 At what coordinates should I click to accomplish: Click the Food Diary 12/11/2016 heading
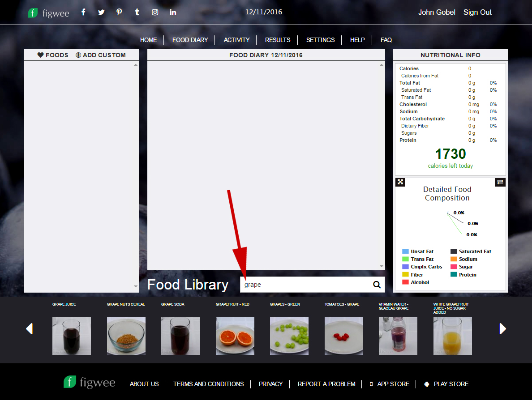[x=266, y=55]
